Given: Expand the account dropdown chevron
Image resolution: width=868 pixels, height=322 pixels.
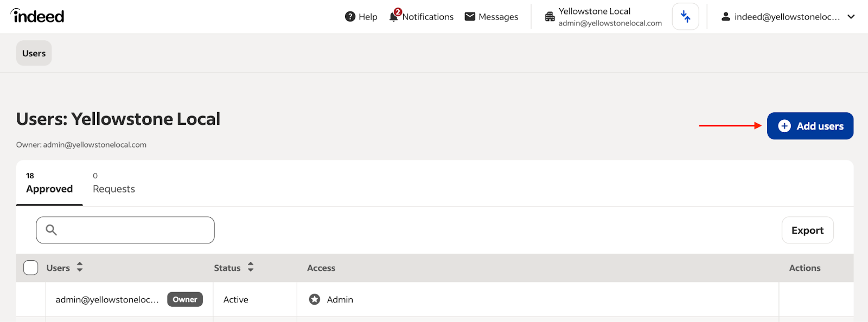Looking at the screenshot, I should click(x=851, y=17).
